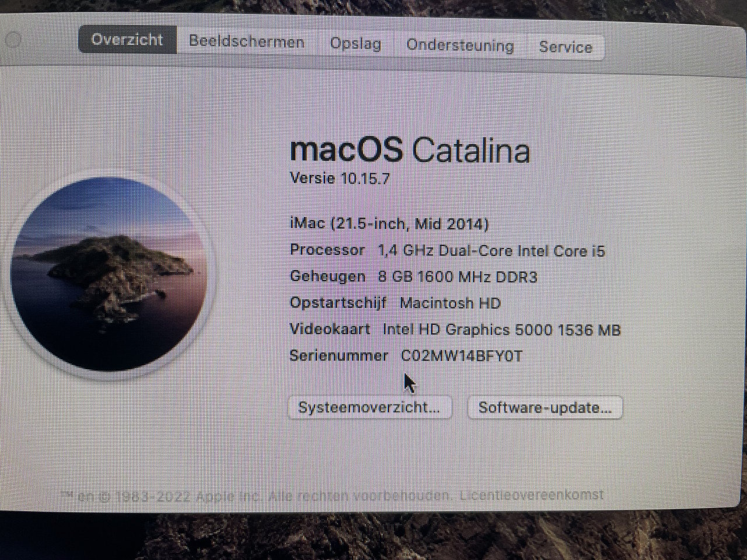Click the Opstartschijf label
This screenshot has width=747, height=560.
(x=338, y=303)
